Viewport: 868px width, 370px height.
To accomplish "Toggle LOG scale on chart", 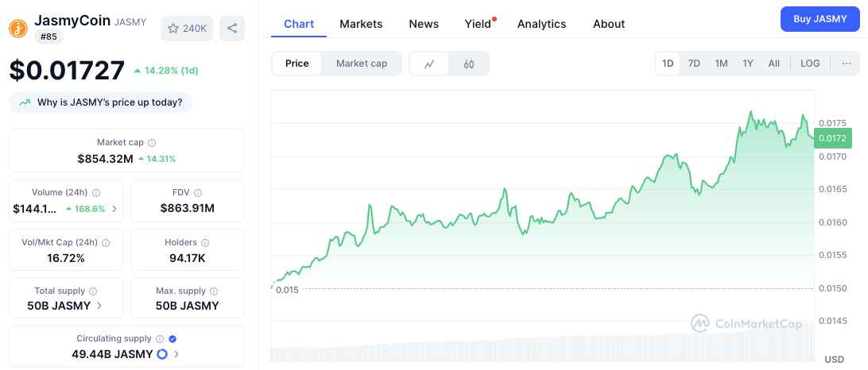I will 810,64.
